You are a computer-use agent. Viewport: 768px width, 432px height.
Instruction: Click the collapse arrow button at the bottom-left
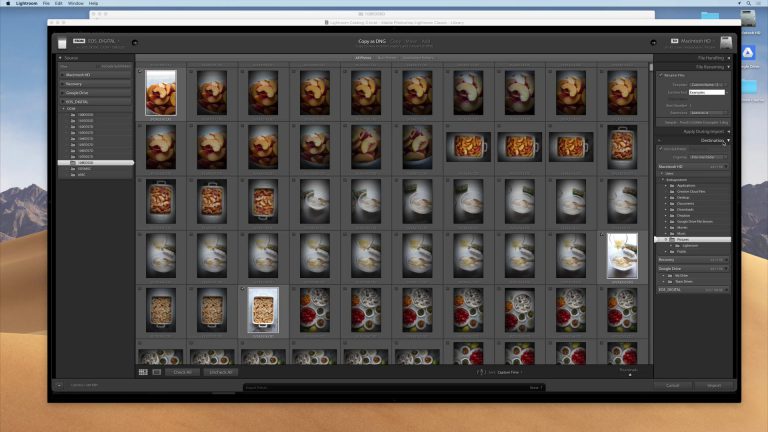59,385
